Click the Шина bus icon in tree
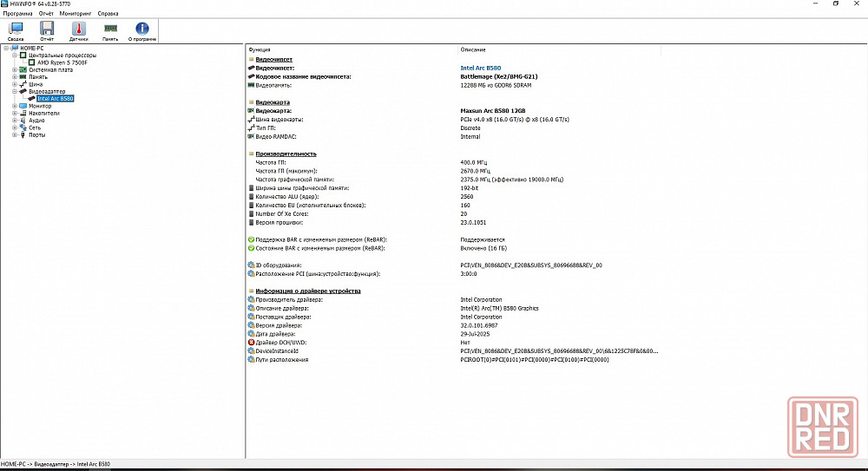This screenshot has width=868, height=471. [23, 84]
